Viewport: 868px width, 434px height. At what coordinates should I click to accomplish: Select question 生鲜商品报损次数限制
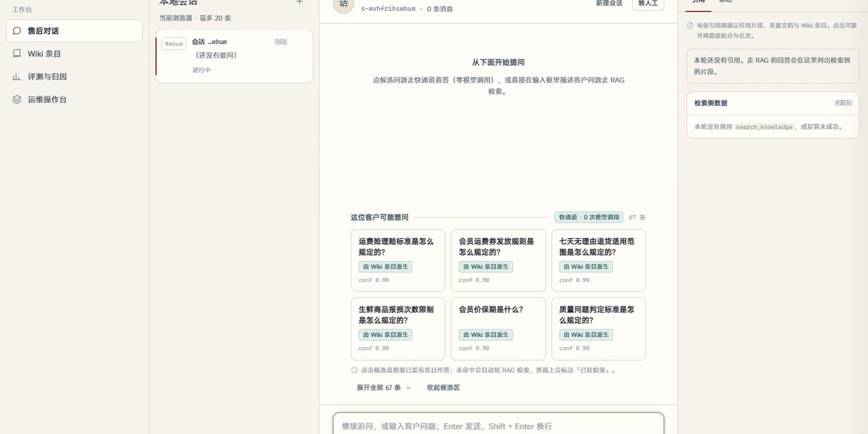pyautogui.click(x=398, y=329)
